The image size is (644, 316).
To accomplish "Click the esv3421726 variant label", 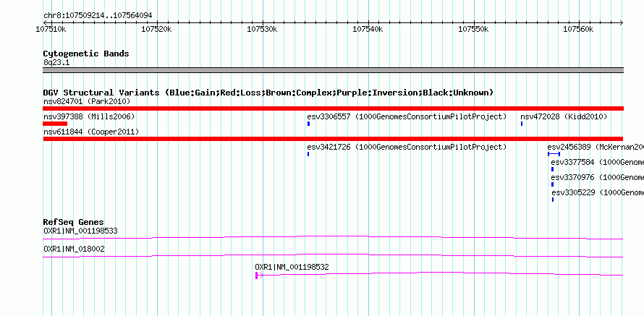I will [x=407, y=148].
